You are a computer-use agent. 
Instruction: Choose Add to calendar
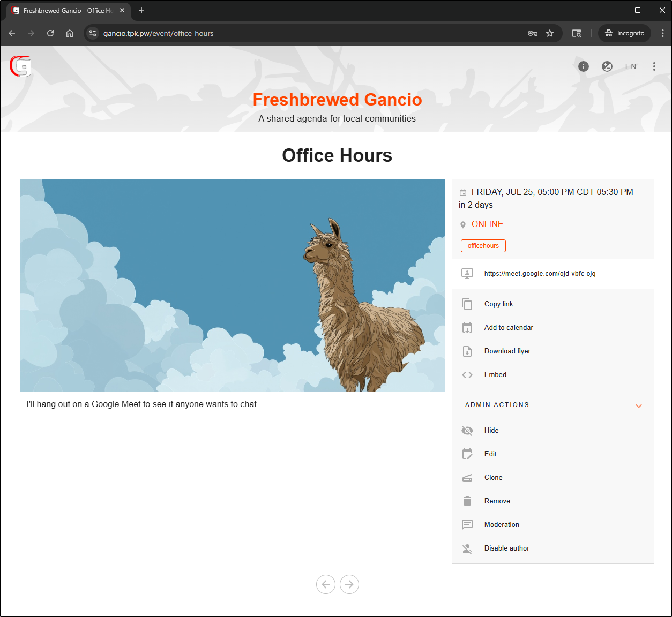(x=509, y=328)
